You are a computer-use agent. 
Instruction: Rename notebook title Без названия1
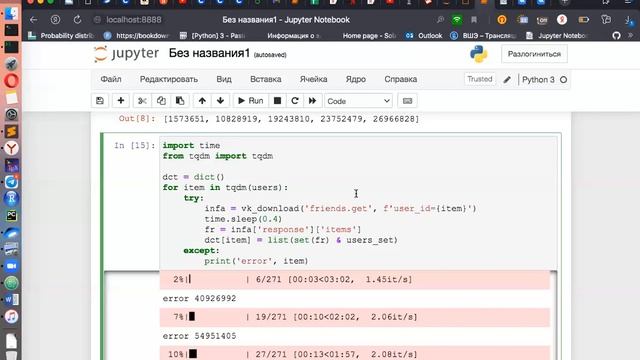pyautogui.click(x=209, y=53)
